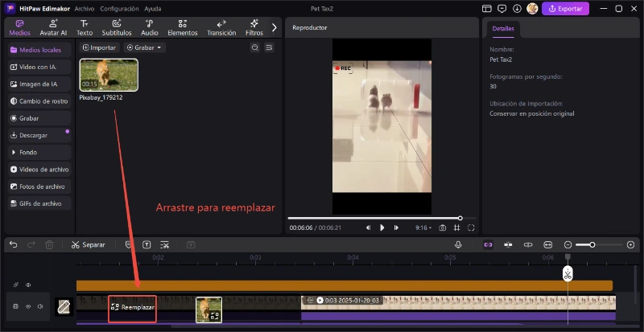The width and height of the screenshot is (644, 332).
Task: Open the Audio tab
Action: [150, 28]
